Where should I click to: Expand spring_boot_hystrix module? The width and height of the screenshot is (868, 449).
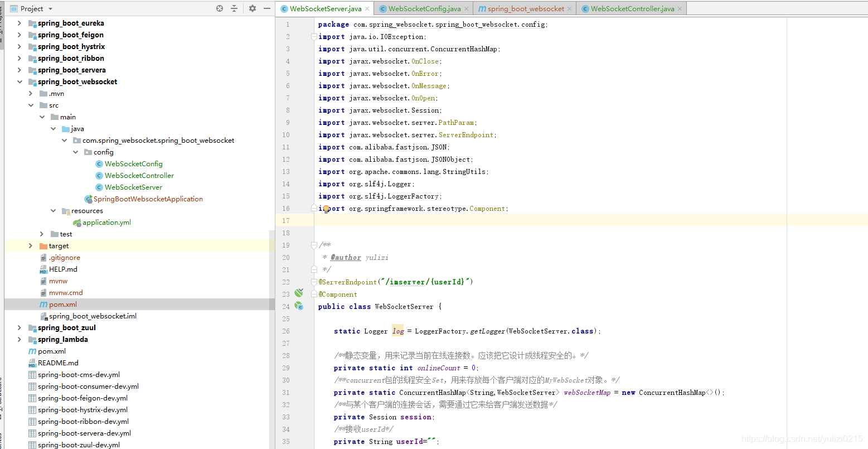[x=20, y=46]
